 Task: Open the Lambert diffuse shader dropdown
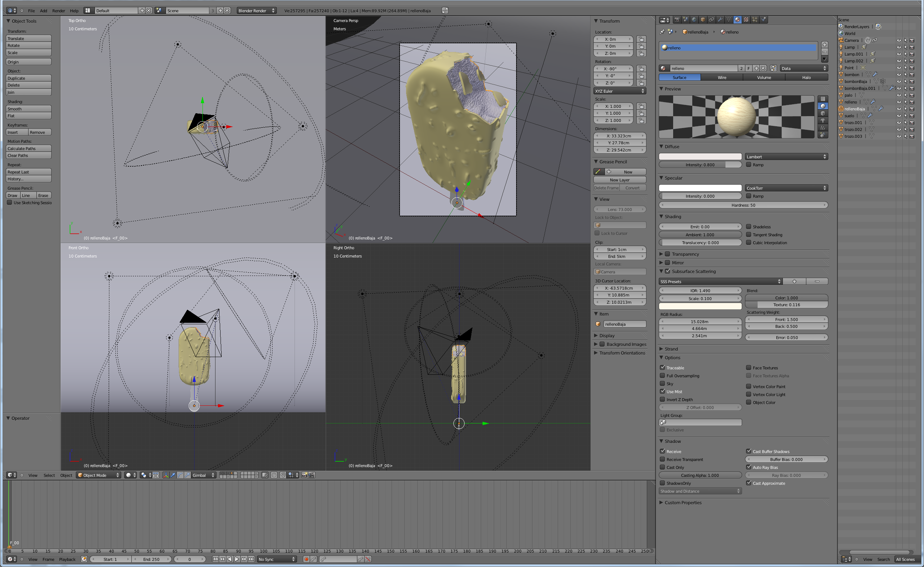click(786, 157)
